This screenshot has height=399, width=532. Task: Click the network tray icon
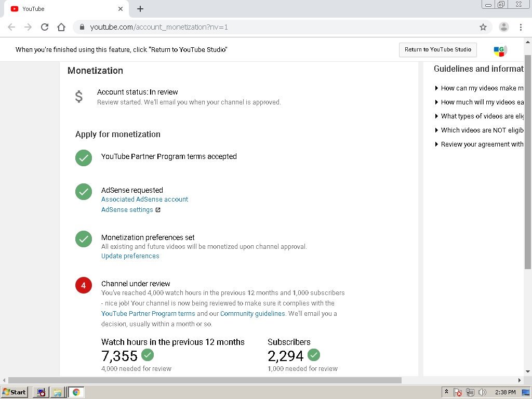pos(470,393)
